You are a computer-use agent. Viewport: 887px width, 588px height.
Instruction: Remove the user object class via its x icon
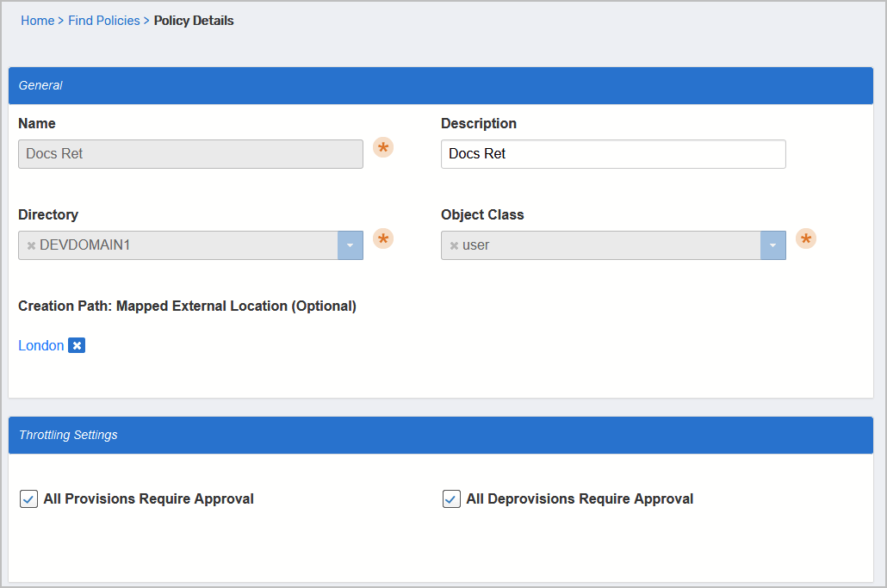(454, 245)
